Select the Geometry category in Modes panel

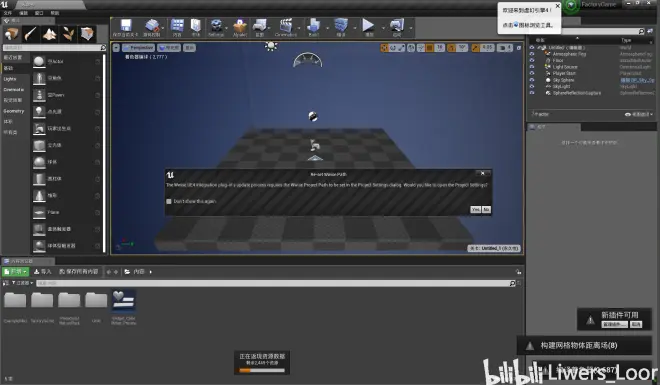[x=16, y=111]
